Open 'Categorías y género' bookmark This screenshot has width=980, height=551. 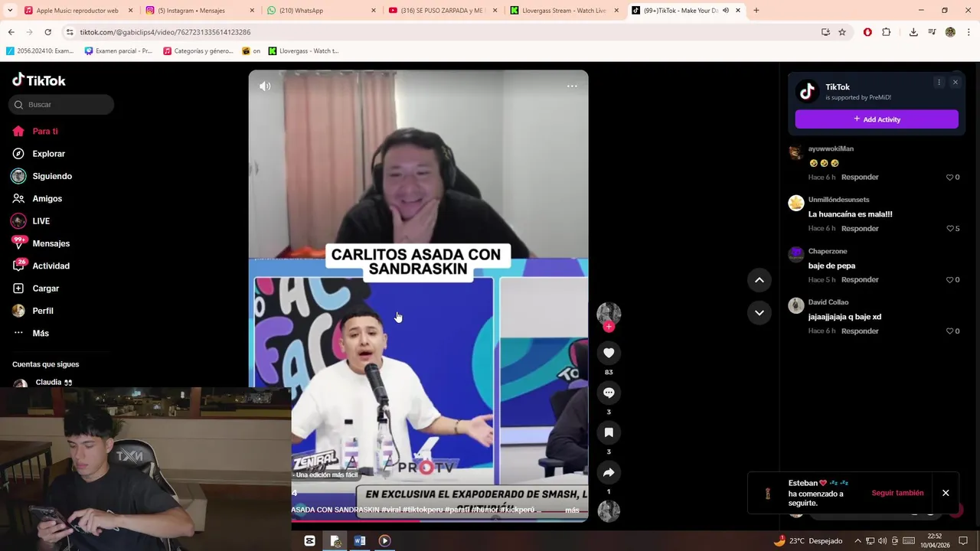[x=198, y=51]
